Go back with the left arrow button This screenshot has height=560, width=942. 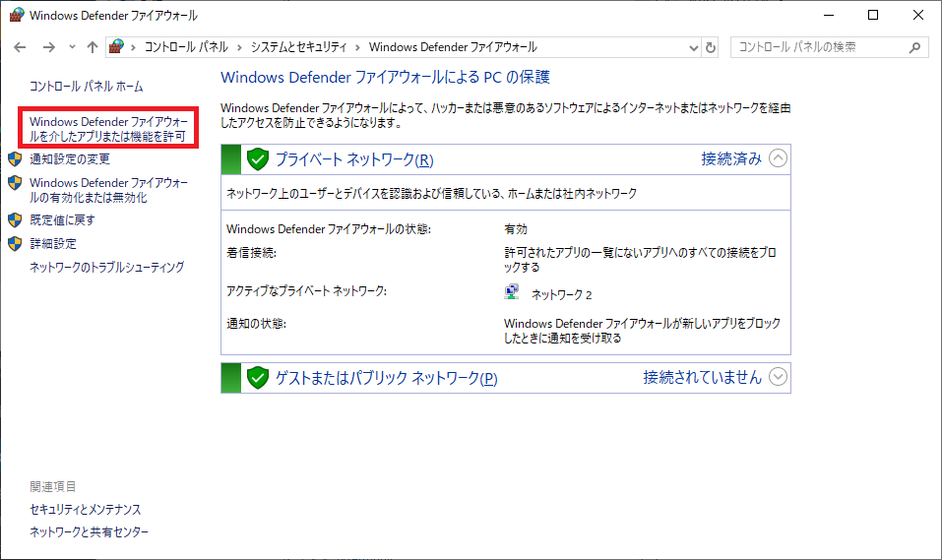[x=20, y=47]
